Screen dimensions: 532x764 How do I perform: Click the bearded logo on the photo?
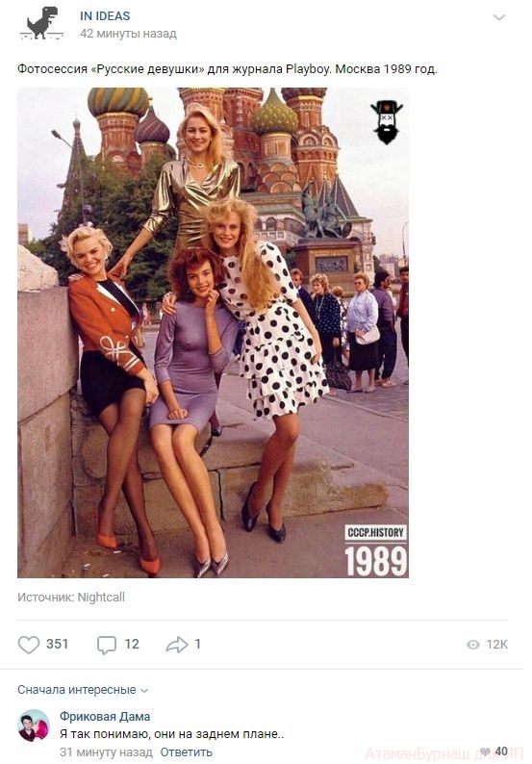pyautogui.click(x=387, y=122)
